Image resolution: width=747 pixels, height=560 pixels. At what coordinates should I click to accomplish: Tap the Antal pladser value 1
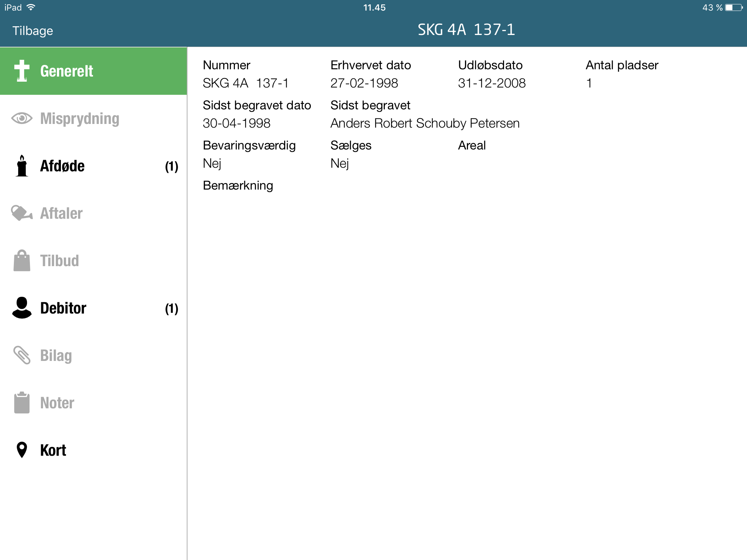589,83
